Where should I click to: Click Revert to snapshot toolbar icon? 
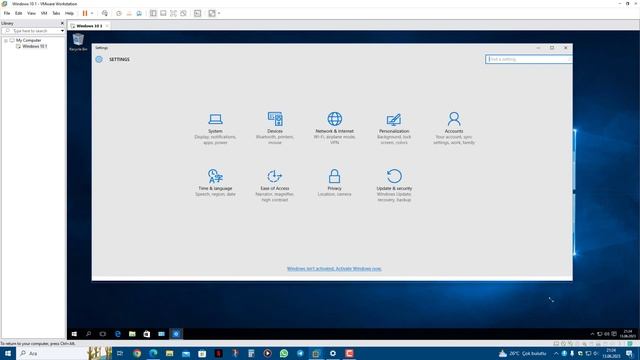click(129, 13)
